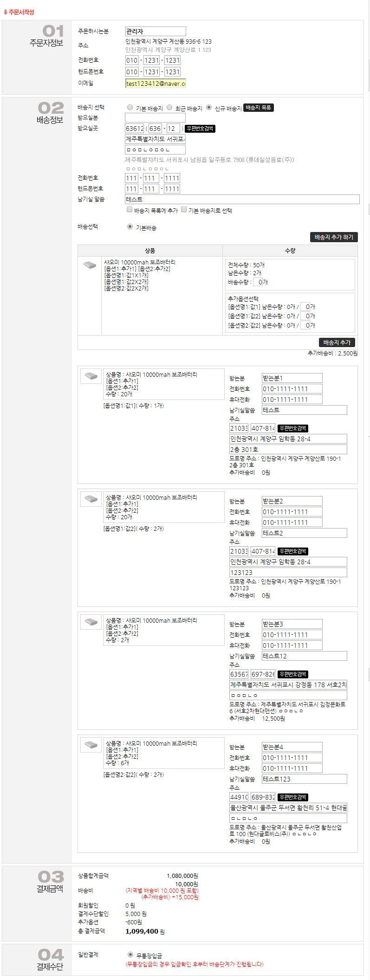The image size is (370, 980).
Task: Check the 배송지 목록에 추가 checkbox
Action: pos(130,210)
